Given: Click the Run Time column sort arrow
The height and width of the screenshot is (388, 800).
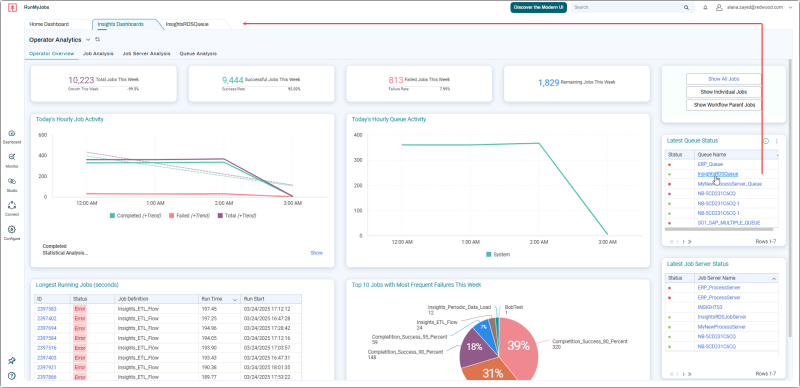Looking at the screenshot, I should pyautogui.click(x=235, y=299).
